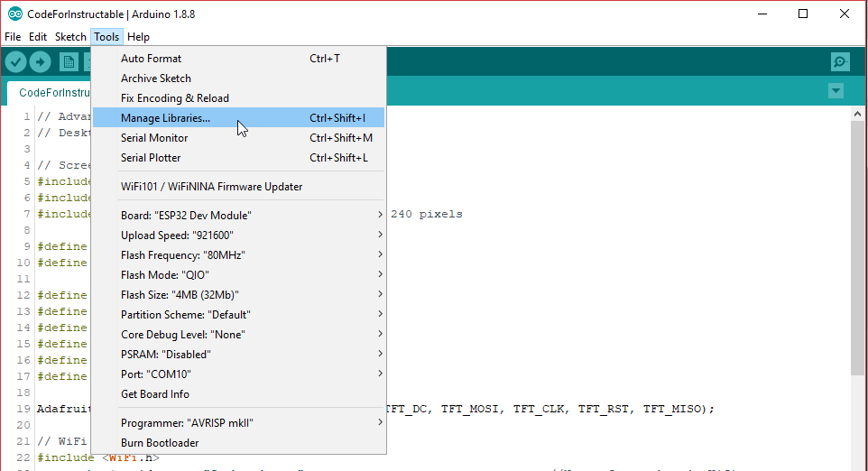This screenshot has width=868, height=471.
Task: Click "TFT_MISO);" in the code
Action: (679, 409)
